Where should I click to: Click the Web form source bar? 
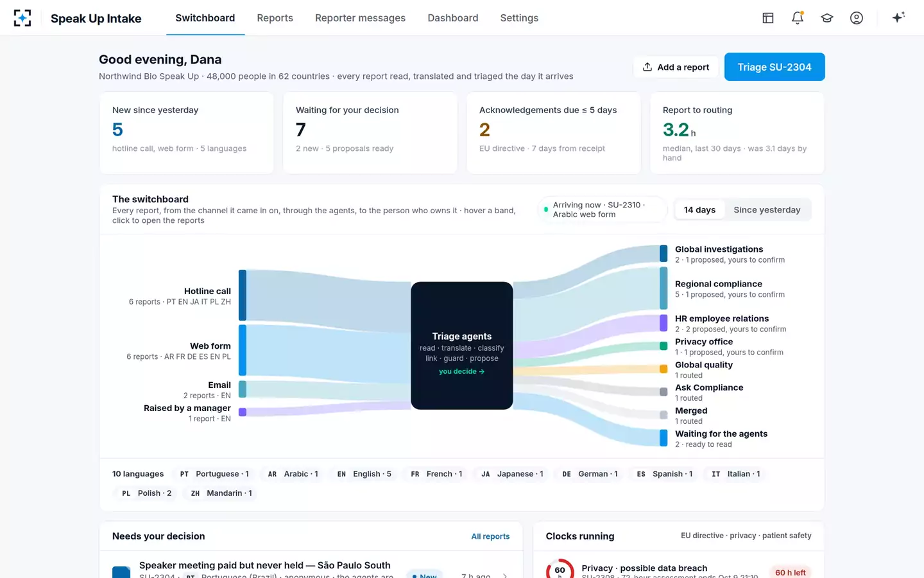coord(243,350)
